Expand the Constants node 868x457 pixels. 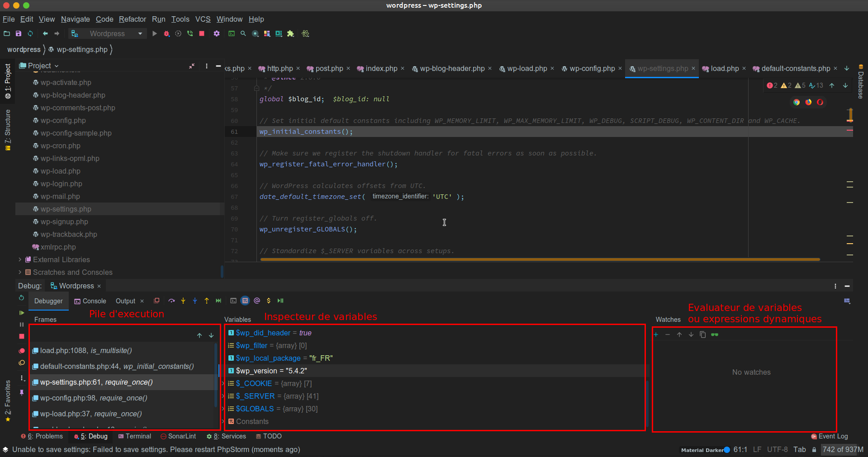click(223, 421)
